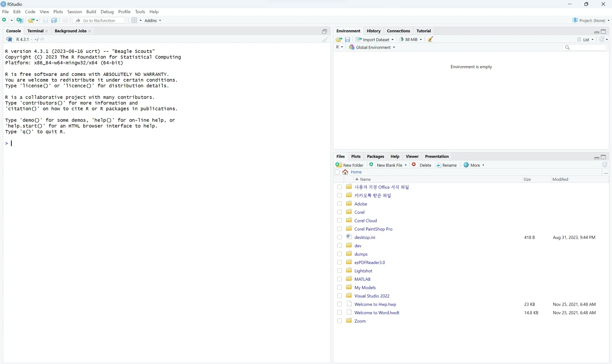Minimize the Files pane
612x364 pixels.
[596, 157]
